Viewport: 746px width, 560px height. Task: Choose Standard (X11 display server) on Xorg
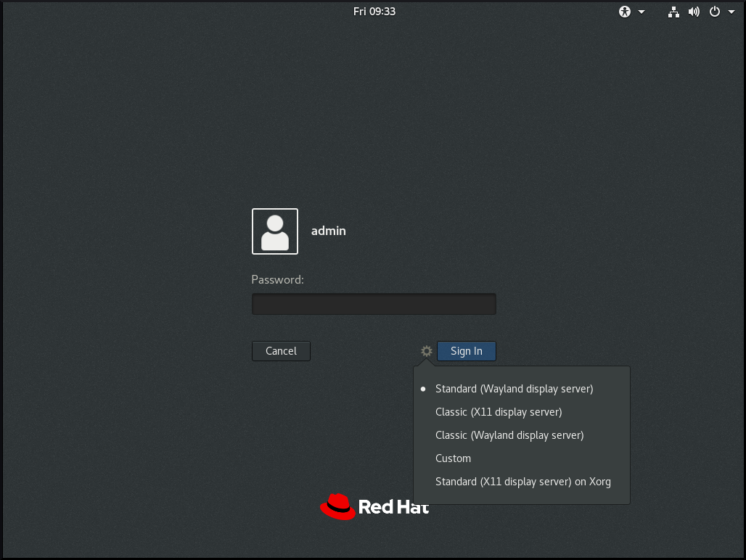522,482
